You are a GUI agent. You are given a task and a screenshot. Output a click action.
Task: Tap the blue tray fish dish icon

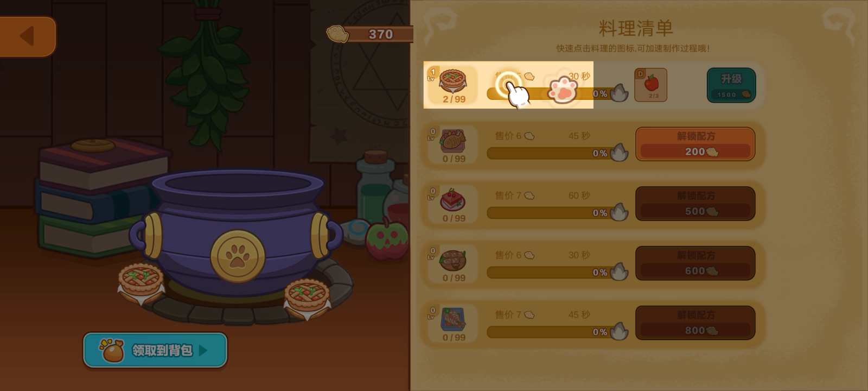click(x=453, y=319)
